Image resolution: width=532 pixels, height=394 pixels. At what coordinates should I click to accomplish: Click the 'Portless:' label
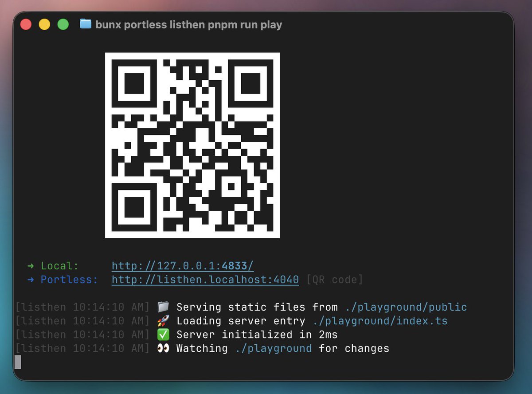[x=70, y=280]
